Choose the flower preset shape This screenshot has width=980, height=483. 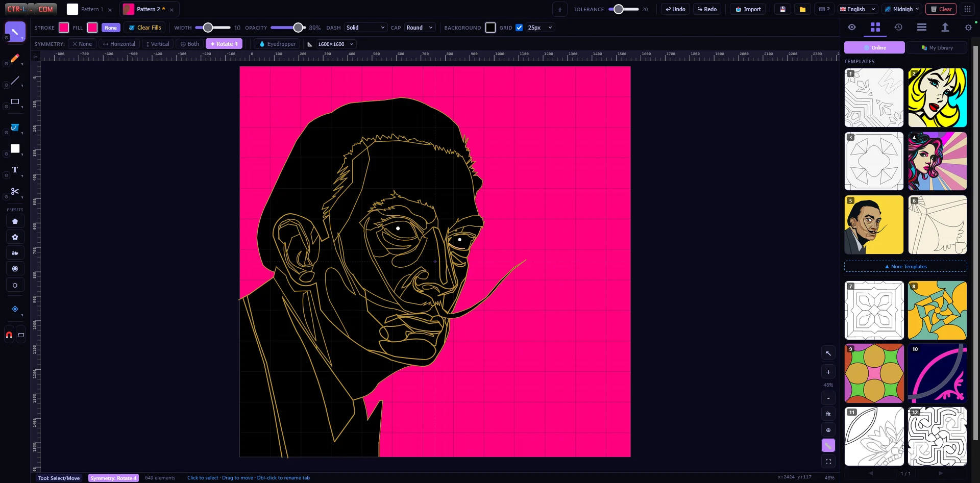(x=15, y=237)
